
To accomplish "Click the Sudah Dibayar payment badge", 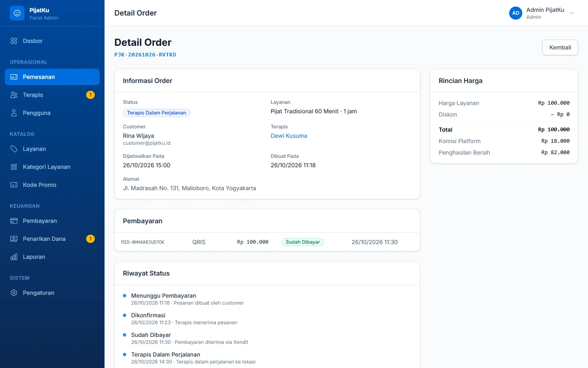I will click(x=303, y=242).
